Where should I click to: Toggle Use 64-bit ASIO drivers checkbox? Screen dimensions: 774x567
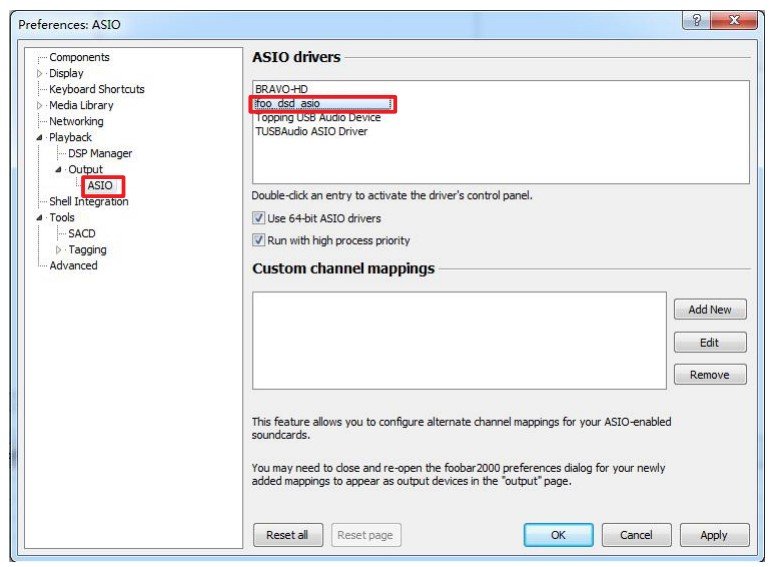pos(258,218)
